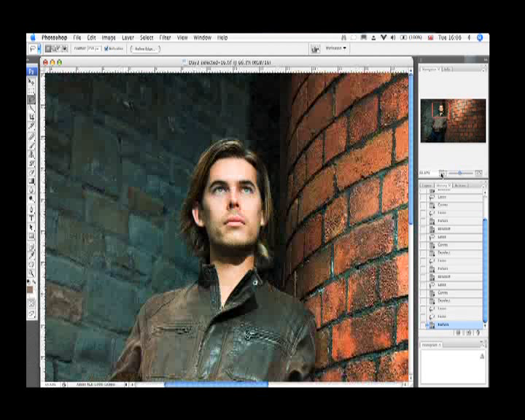Select the Rectangular Marquee tool
The width and height of the screenshot is (525, 420).
tap(31, 90)
